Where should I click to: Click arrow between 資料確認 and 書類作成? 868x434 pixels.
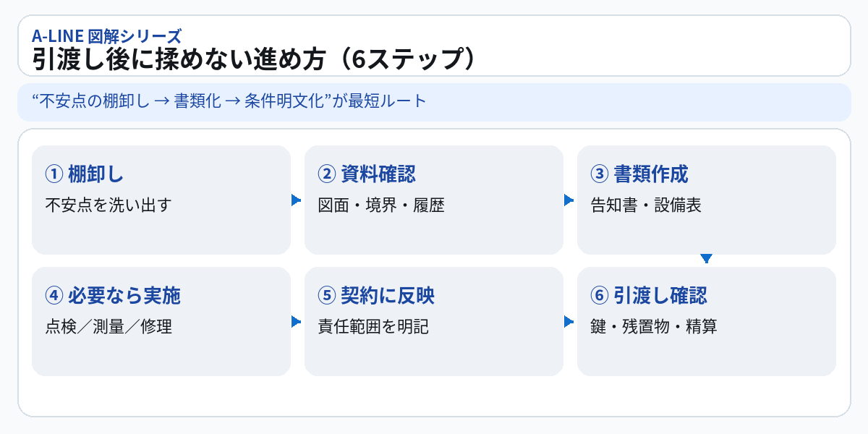click(x=569, y=200)
